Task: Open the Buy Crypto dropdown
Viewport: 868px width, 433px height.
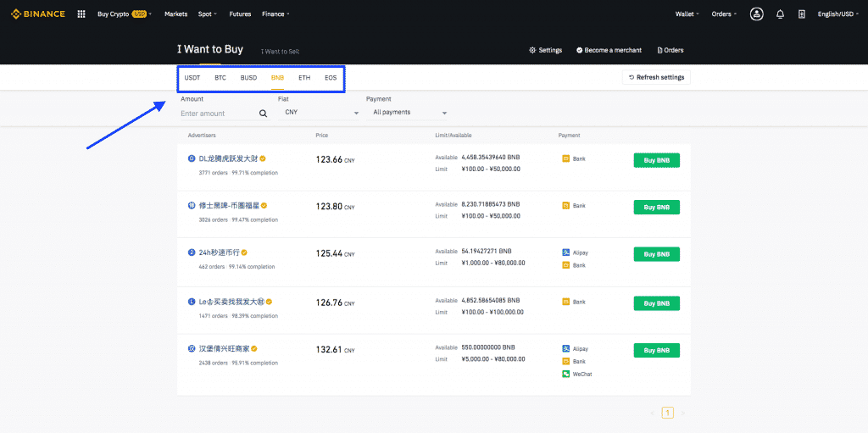Action: (x=125, y=14)
